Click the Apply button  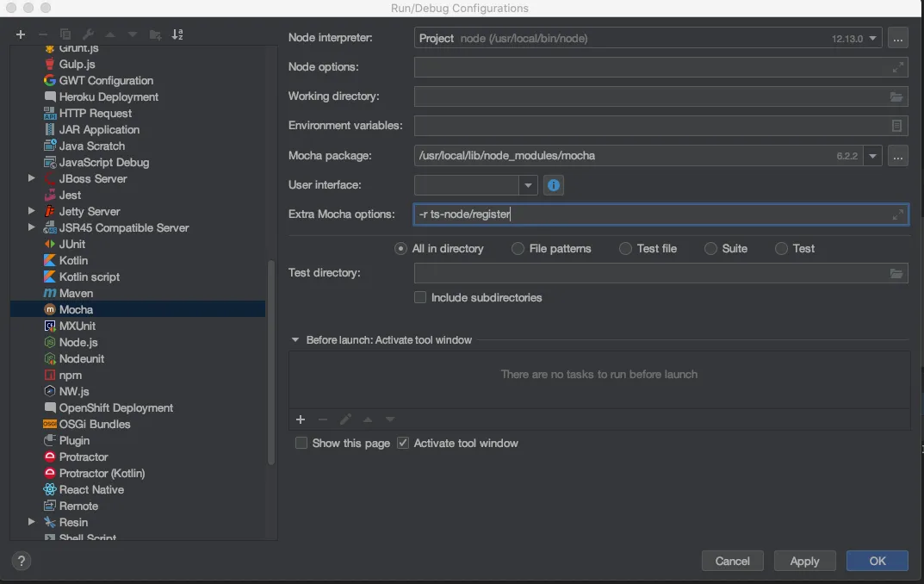point(804,561)
